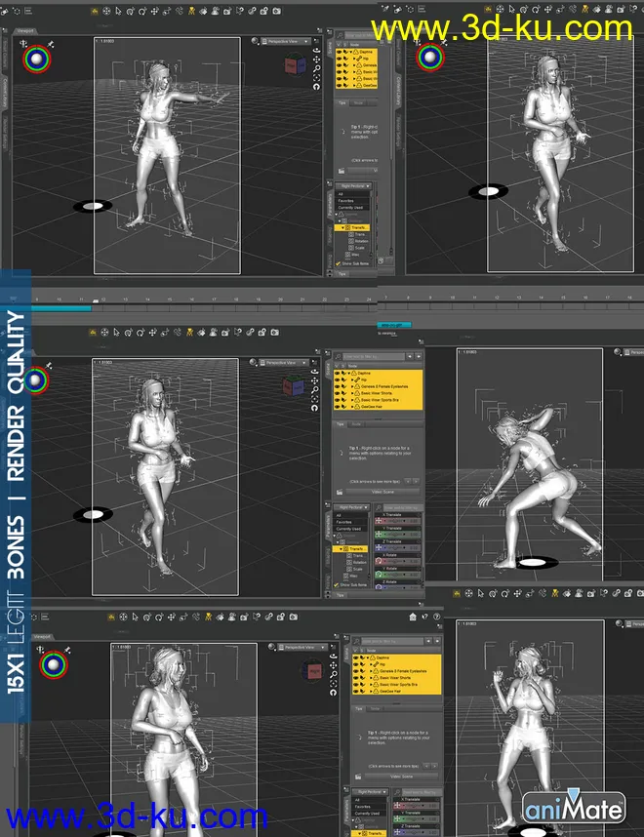Click the timeline playhead marker below top-left viewport
644x837 pixels.
pyautogui.click(x=95, y=300)
